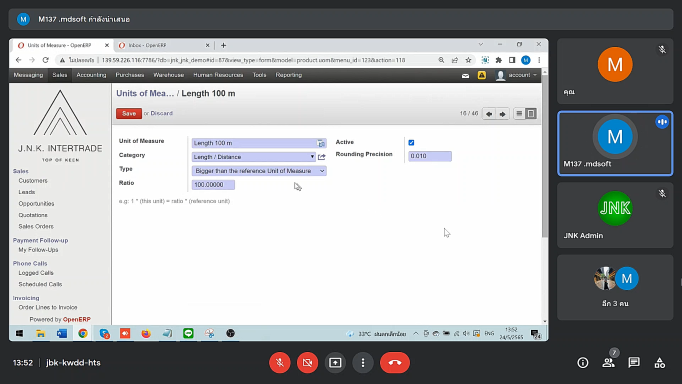The image size is (682, 384).
Task: Show participants list icon
Action: pyautogui.click(x=608, y=363)
